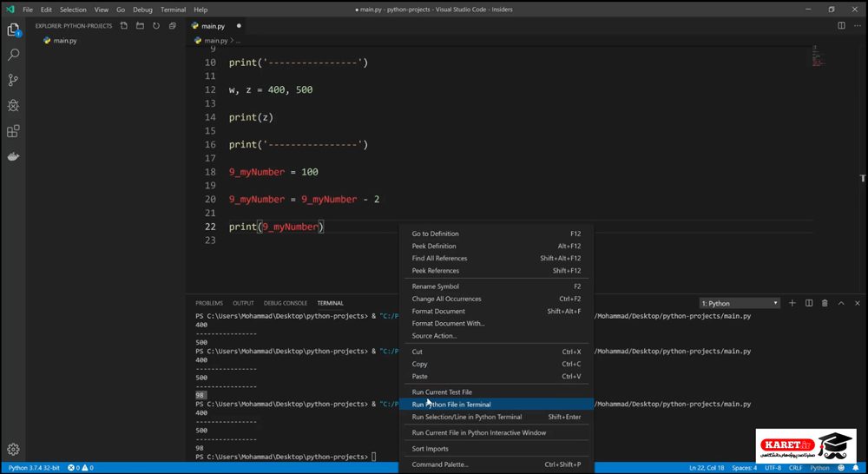The image size is (868, 474).
Task: Open the Explorer view in activity bar
Action: click(x=13, y=30)
